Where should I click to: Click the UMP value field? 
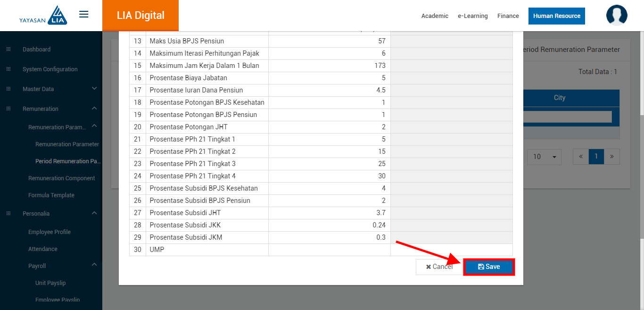329,250
